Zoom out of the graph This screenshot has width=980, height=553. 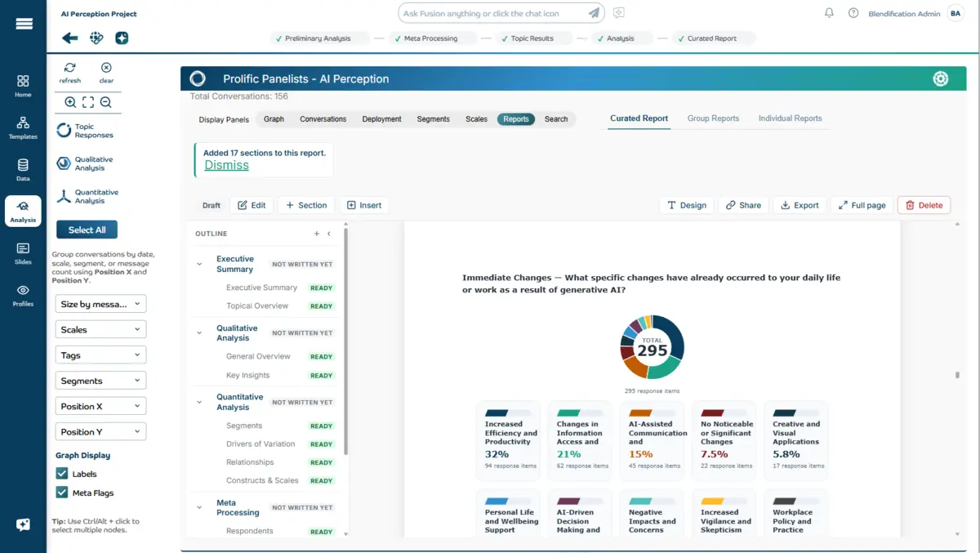point(105,102)
